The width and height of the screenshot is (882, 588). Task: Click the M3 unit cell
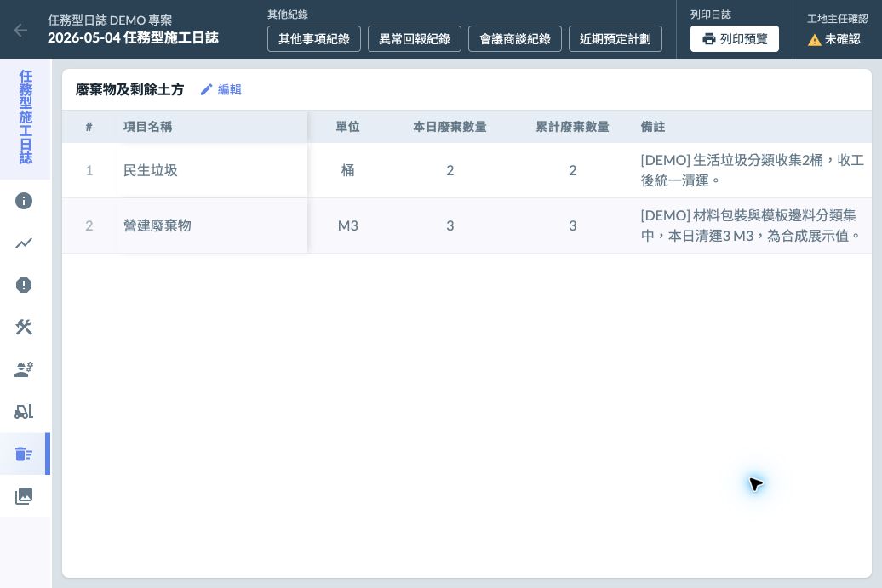[x=347, y=225]
